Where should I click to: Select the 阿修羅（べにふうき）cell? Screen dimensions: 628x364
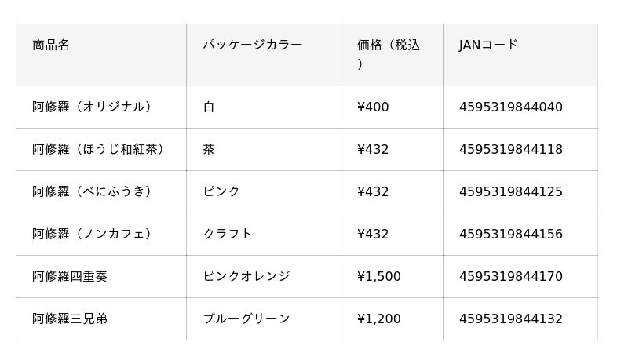[93, 192]
